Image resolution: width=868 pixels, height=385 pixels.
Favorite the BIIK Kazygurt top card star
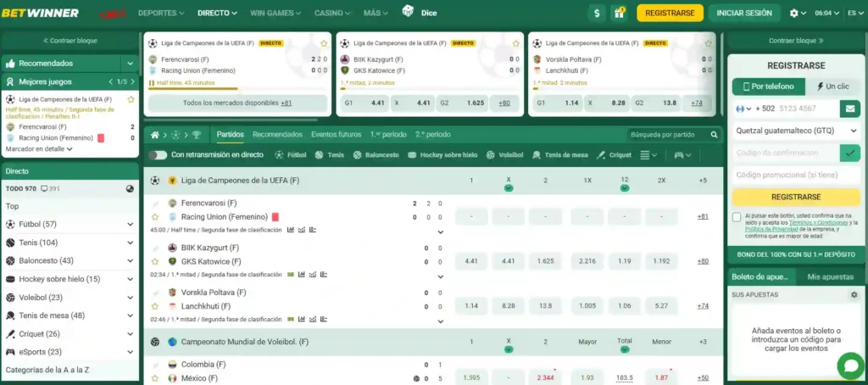click(516, 43)
